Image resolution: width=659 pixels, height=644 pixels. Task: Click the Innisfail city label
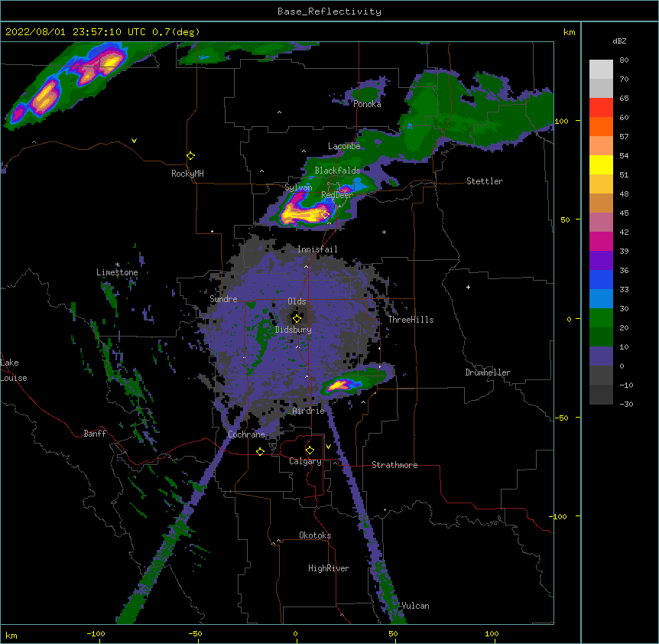point(317,249)
